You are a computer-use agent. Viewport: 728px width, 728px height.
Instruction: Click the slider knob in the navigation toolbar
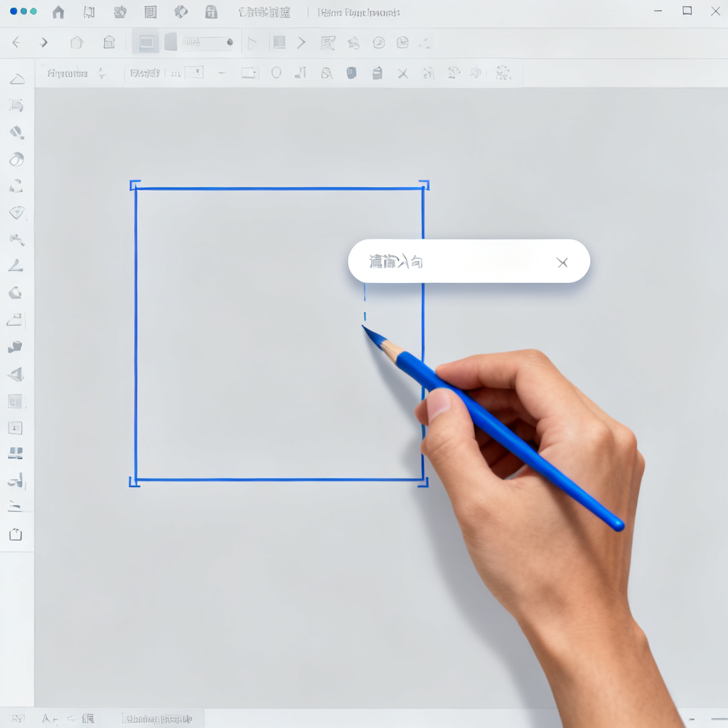pos(230,42)
